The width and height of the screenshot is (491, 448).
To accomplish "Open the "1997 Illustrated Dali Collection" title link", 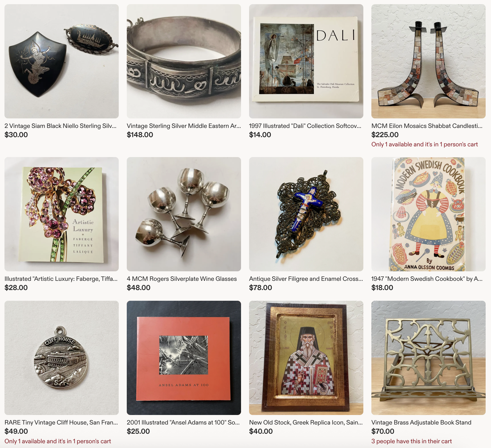I will [305, 126].
